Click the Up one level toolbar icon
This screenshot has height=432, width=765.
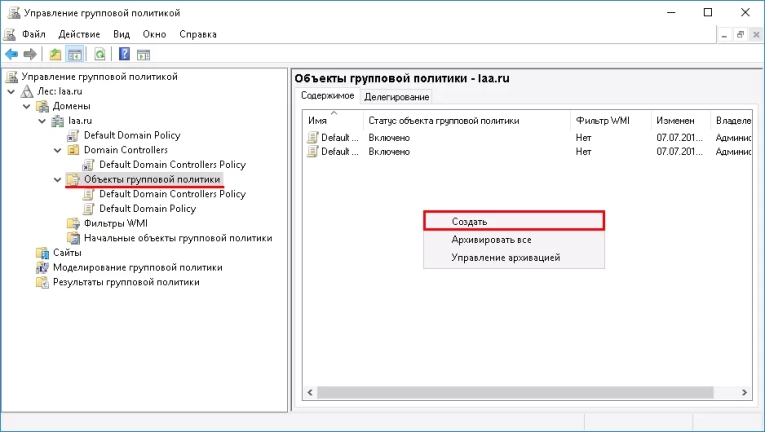coord(56,54)
